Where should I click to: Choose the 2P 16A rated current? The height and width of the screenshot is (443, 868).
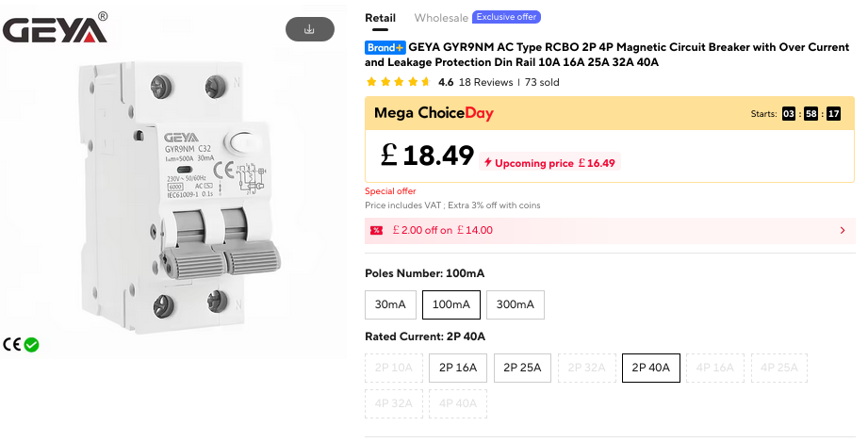tap(457, 368)
